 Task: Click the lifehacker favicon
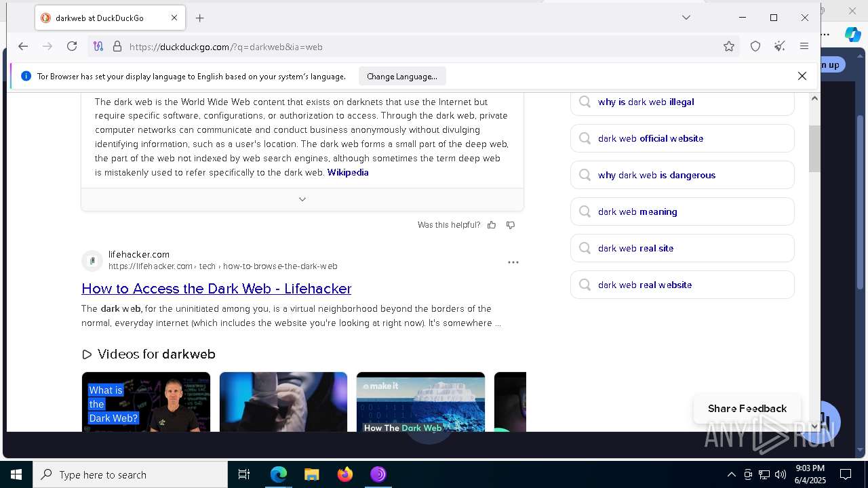coord(92,260)
